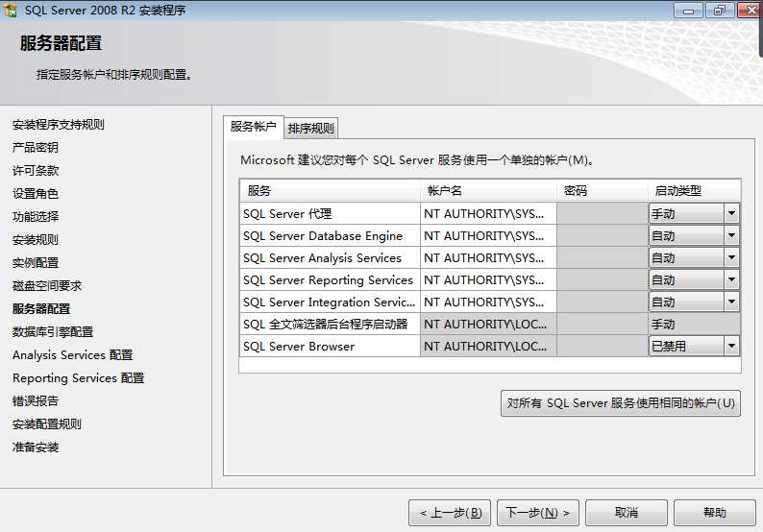
Task: Click 安装程序支持规则 in the step list
Action: 58,125
